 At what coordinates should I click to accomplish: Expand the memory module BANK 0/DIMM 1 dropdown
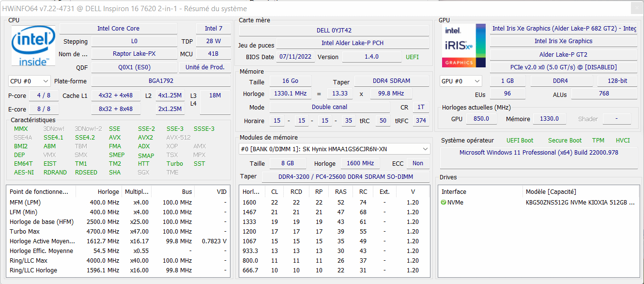(334, 149)
